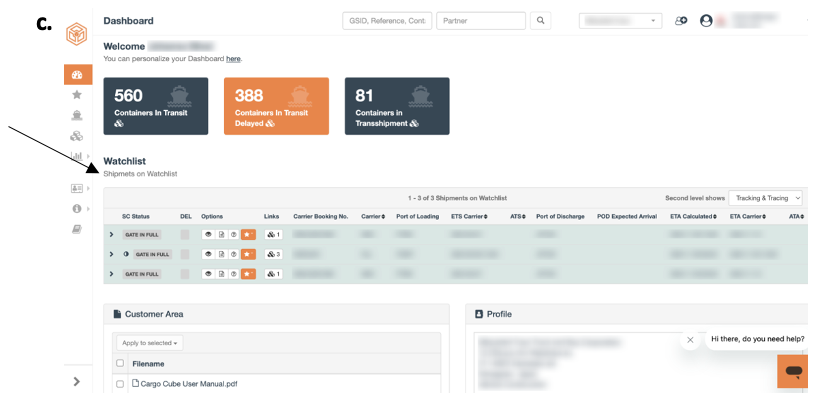The width and height of the screenshot is (822, 404).
Task: Expand the sidebar with the bottom chevron
Action: (x=77, y=381)
